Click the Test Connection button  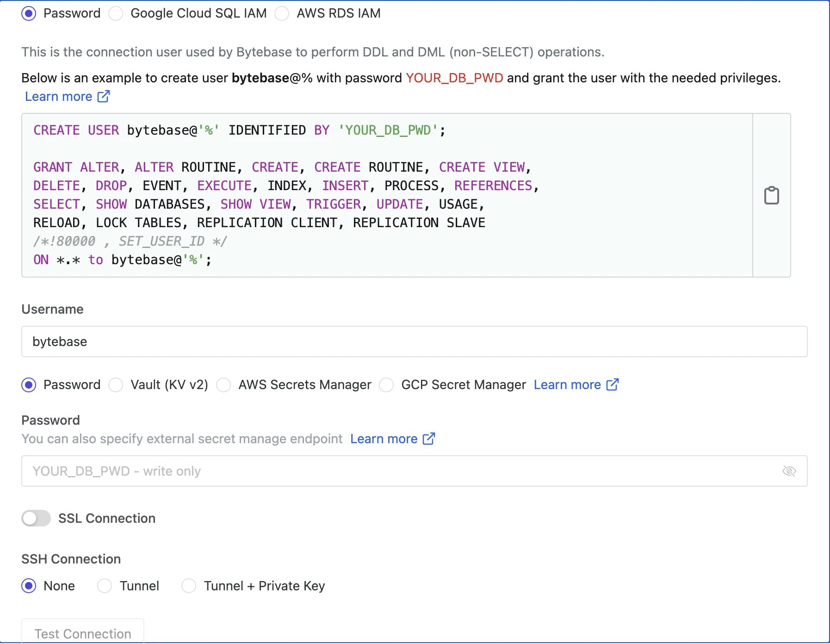coord(83,632)
